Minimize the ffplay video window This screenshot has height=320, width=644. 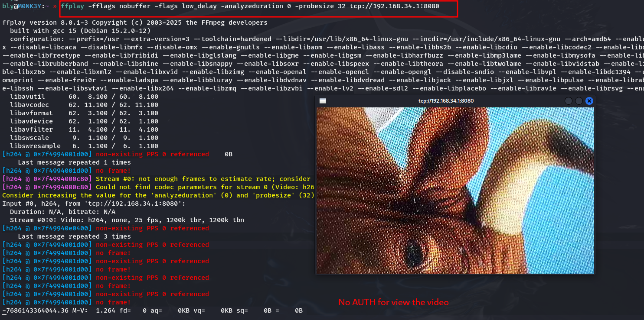[569, 101]
